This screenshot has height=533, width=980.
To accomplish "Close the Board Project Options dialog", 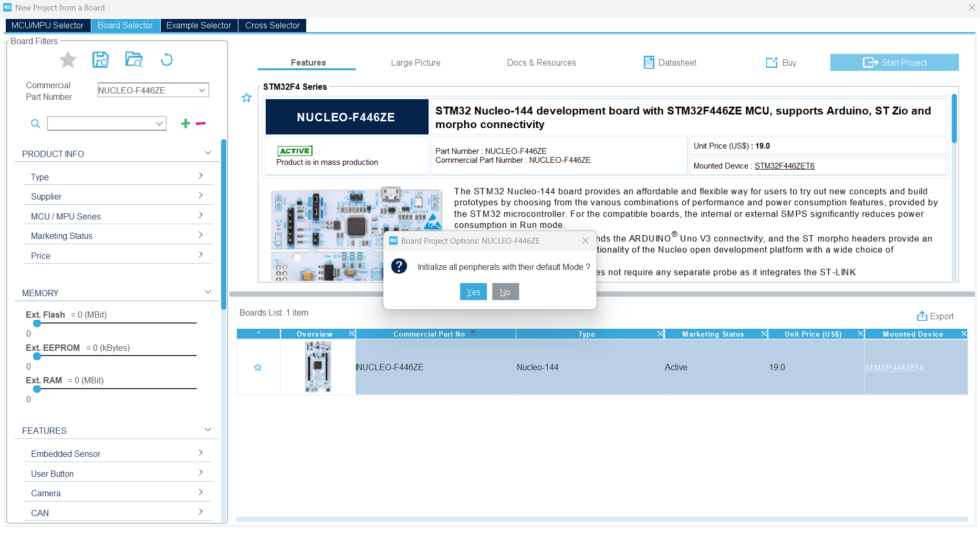I will click(586, 241).
